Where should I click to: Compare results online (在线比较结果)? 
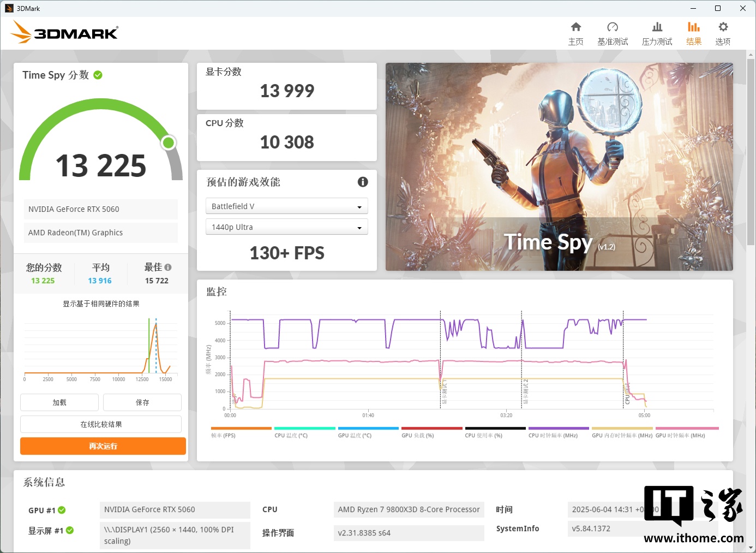(x=101, y=424)
